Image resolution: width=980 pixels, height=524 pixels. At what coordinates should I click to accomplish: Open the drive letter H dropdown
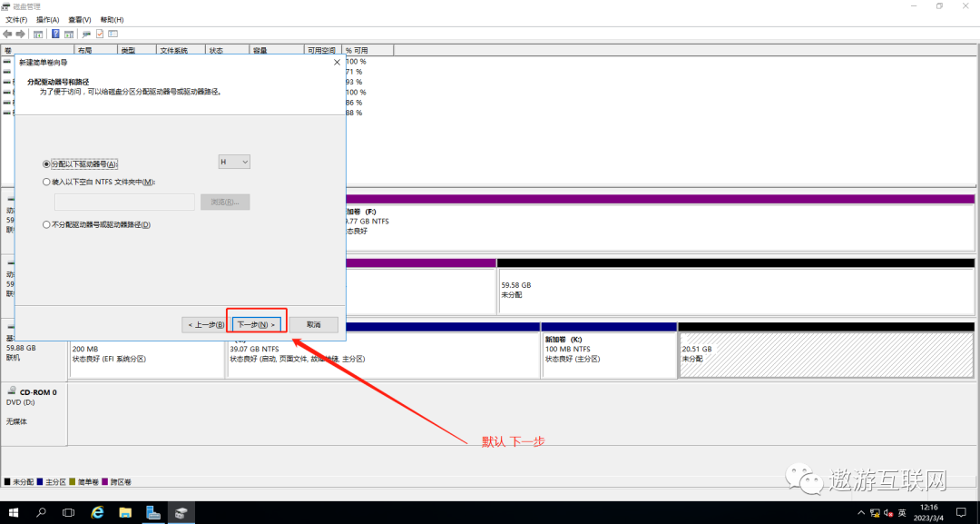(x=234, y=162)
